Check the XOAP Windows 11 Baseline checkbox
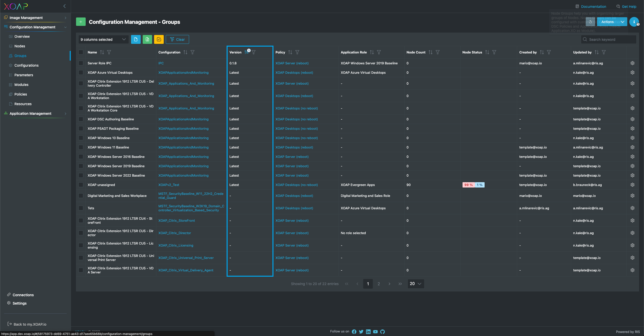 (x=81, y=147)
